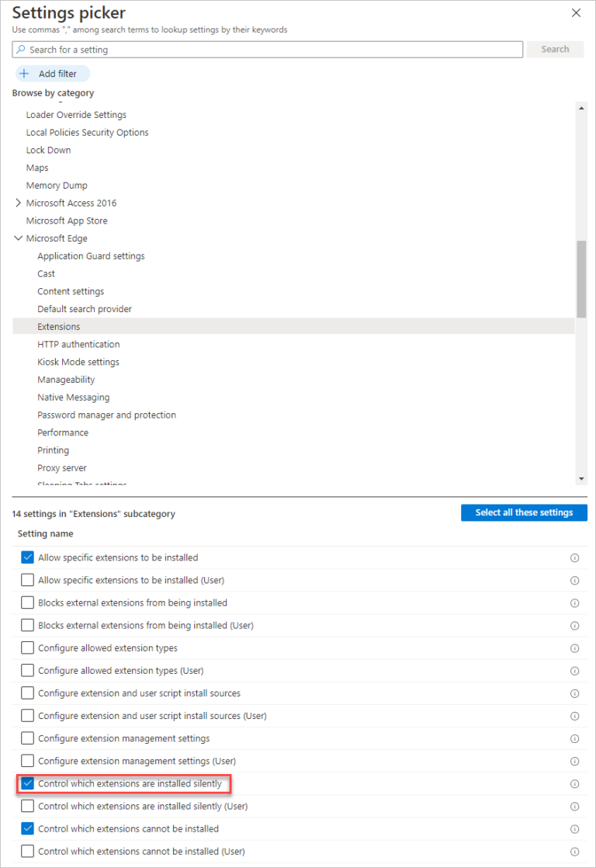Viewport: 596px width, 868px height.
Task: Click the info icon beside Allow specific extensions to be installed
Action: coord(574,557)
